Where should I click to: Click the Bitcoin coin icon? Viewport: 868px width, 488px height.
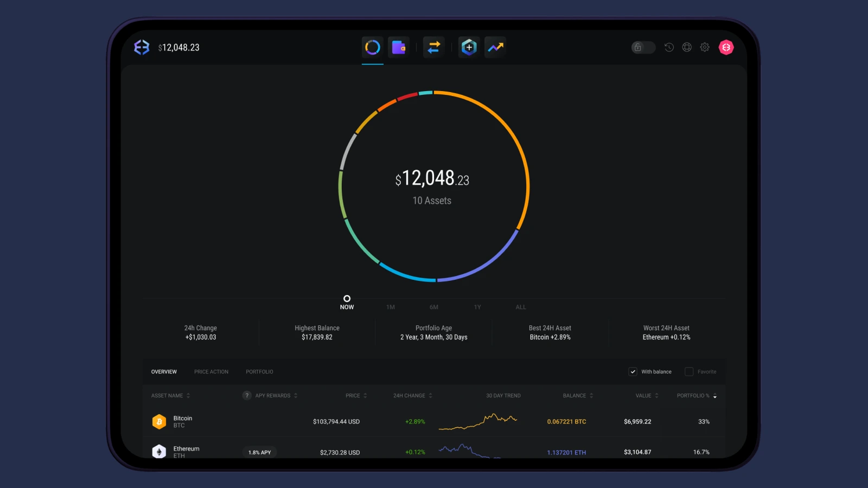click(x=159, y=422)
